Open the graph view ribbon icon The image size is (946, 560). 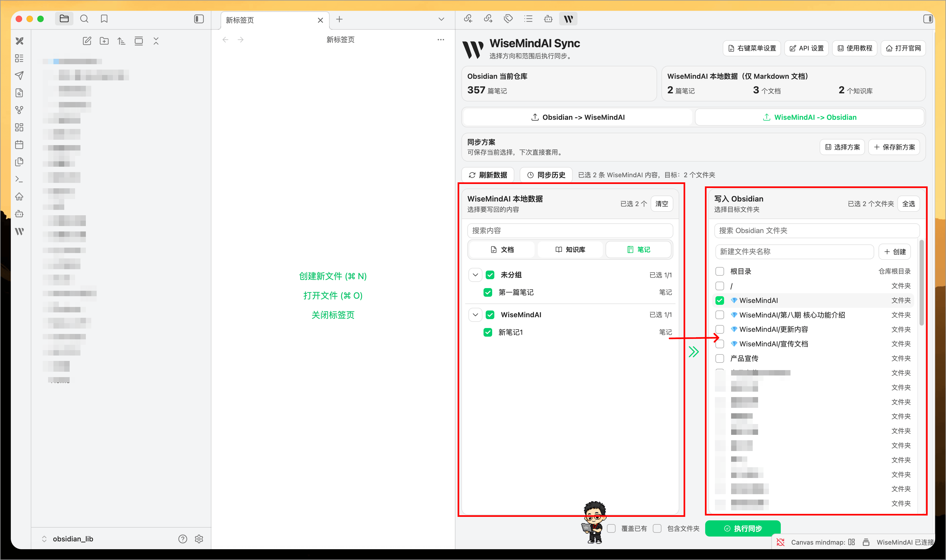19,110
